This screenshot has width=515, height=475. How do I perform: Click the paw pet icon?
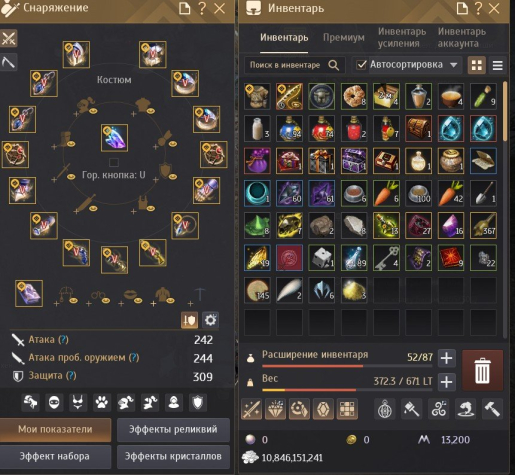(102, 403)
